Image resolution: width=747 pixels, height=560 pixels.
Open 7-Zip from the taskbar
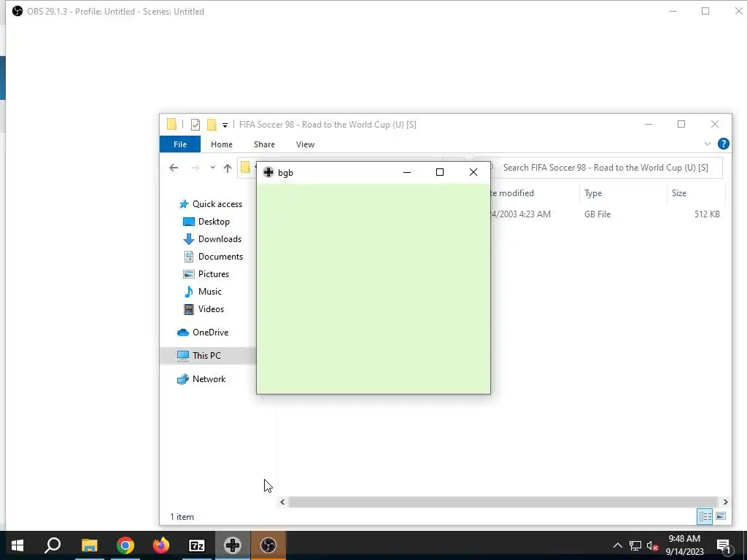(x=197, y=545)
